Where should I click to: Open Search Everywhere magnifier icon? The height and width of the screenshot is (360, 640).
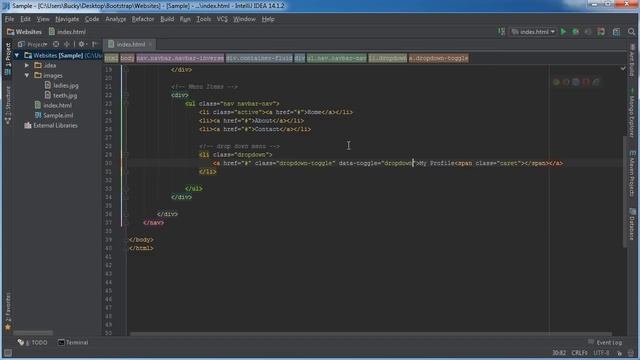(631, 32)
